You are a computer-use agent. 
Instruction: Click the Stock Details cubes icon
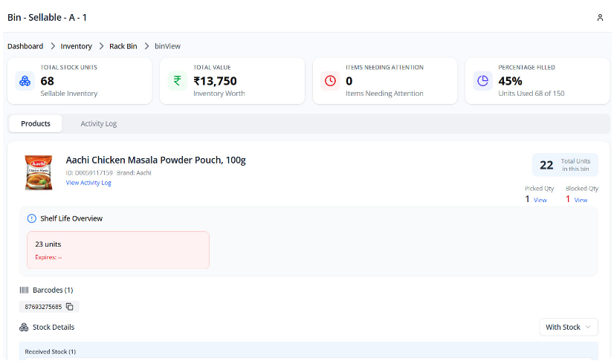tap(24, 327)
